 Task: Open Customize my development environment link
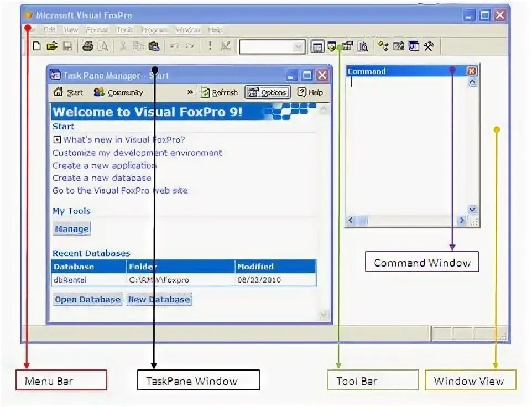(137, 153)
